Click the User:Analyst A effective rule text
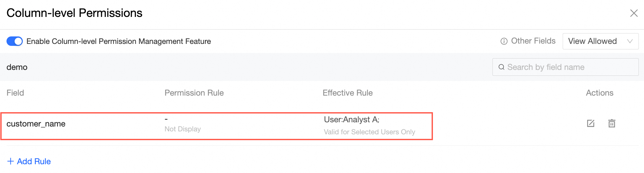The image size is (644, 173). point(352,120)
